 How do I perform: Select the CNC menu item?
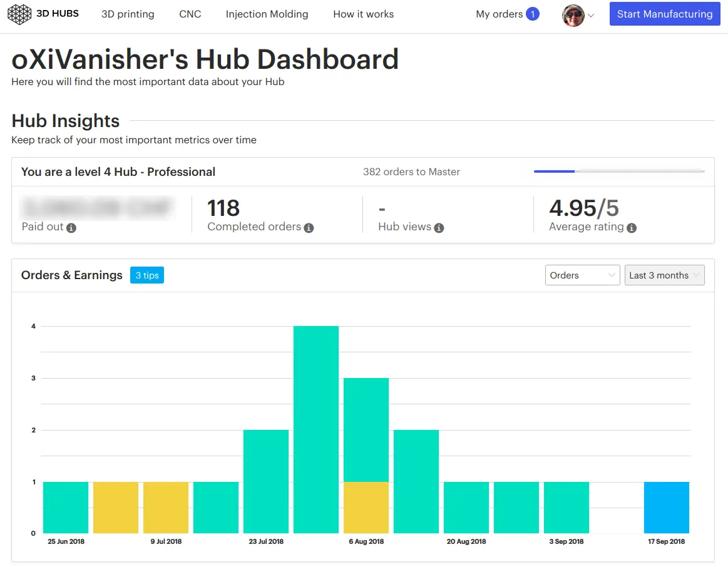tap(190, 14)
